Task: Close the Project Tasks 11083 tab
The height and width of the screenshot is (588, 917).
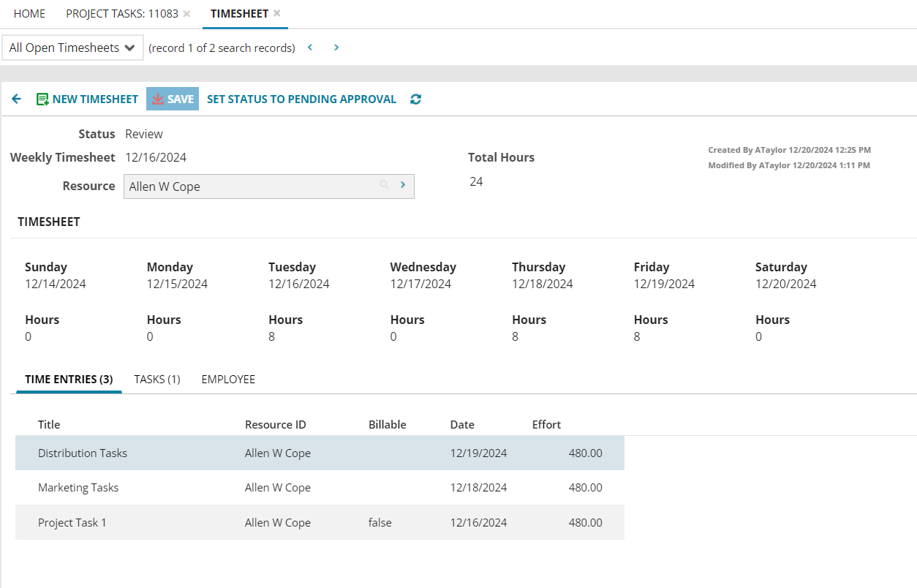Action: coord(187,12)
